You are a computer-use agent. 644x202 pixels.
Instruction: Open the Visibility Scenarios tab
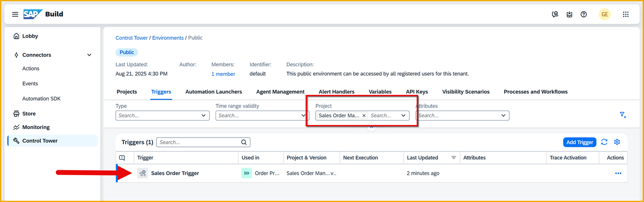[x=466, y=92]
